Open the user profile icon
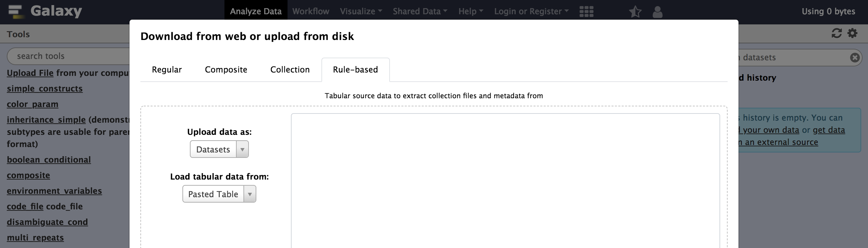This screenshot has width=868, height=248. (657, 12)
